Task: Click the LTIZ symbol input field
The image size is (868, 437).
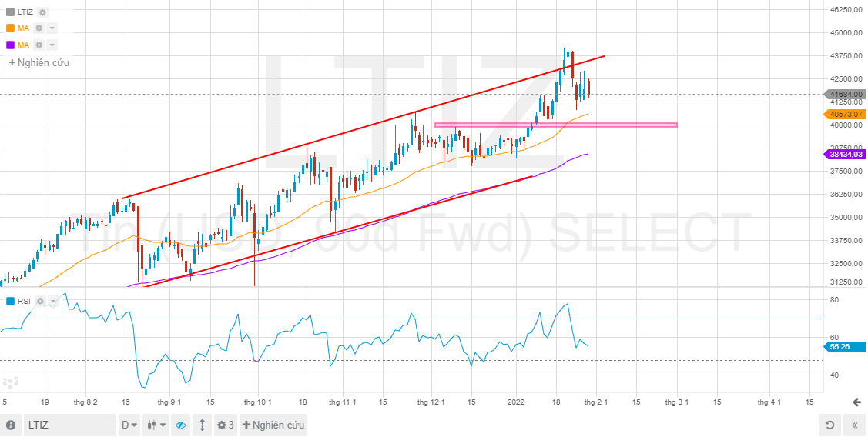Action: click(x=70, y=425)
